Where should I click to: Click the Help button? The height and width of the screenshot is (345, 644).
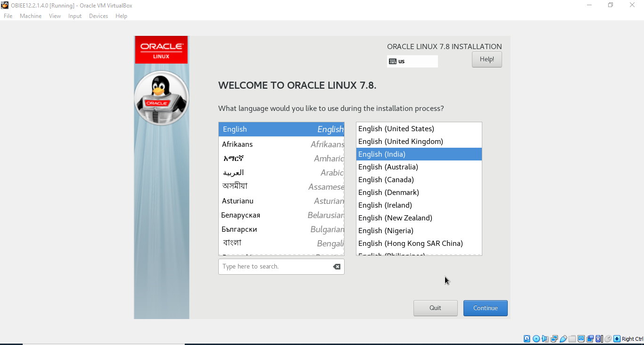[487, 59]
